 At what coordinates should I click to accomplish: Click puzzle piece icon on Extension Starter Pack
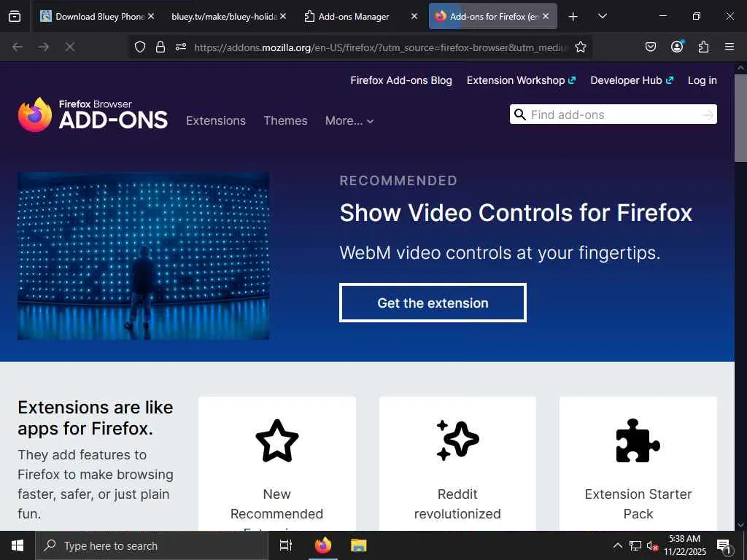tap(638, 440)
